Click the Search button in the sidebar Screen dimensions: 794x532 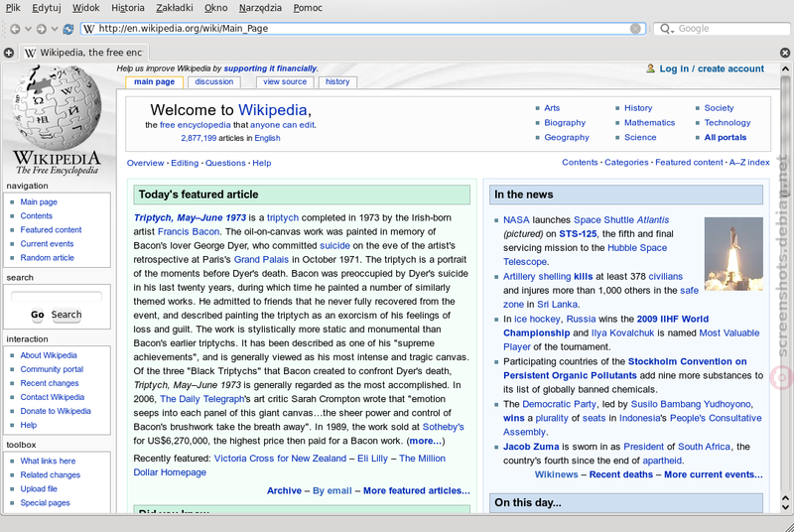pyautogui.click(x=66, y=315)
